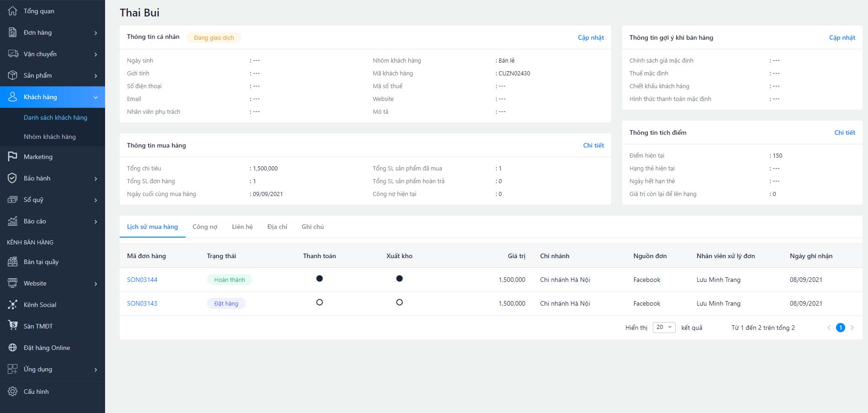Click the Kênh Social network icon

13,305
